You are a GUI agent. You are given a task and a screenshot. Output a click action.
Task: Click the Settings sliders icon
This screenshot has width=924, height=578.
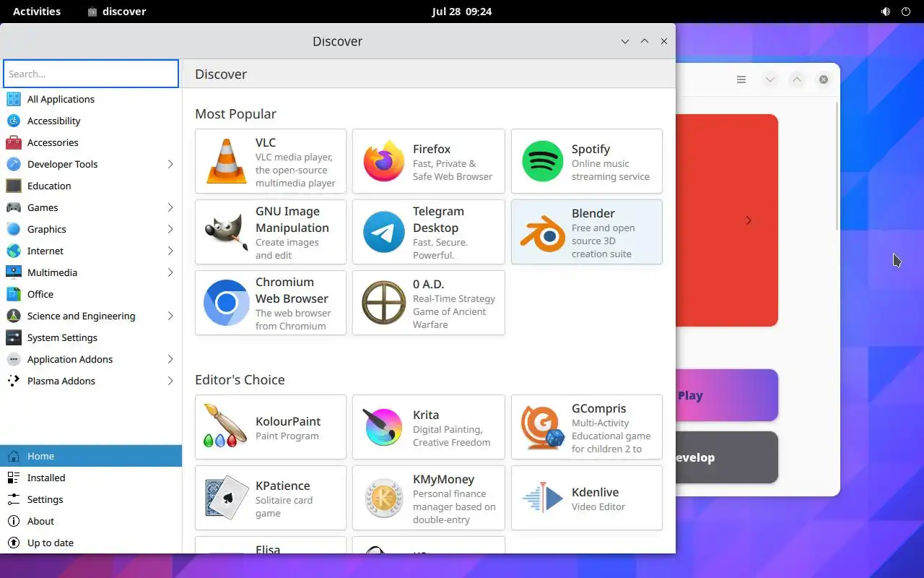pos(14,499)
